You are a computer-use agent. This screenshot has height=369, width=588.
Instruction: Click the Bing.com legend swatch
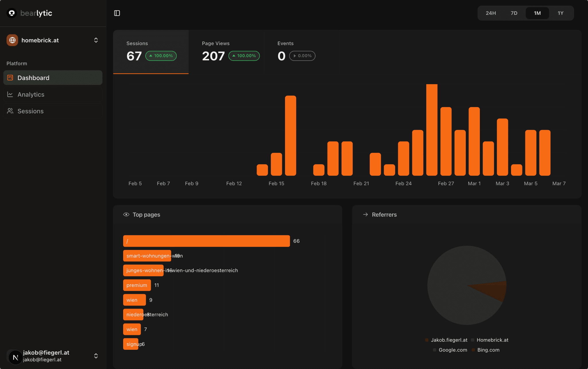click(473, 350)
